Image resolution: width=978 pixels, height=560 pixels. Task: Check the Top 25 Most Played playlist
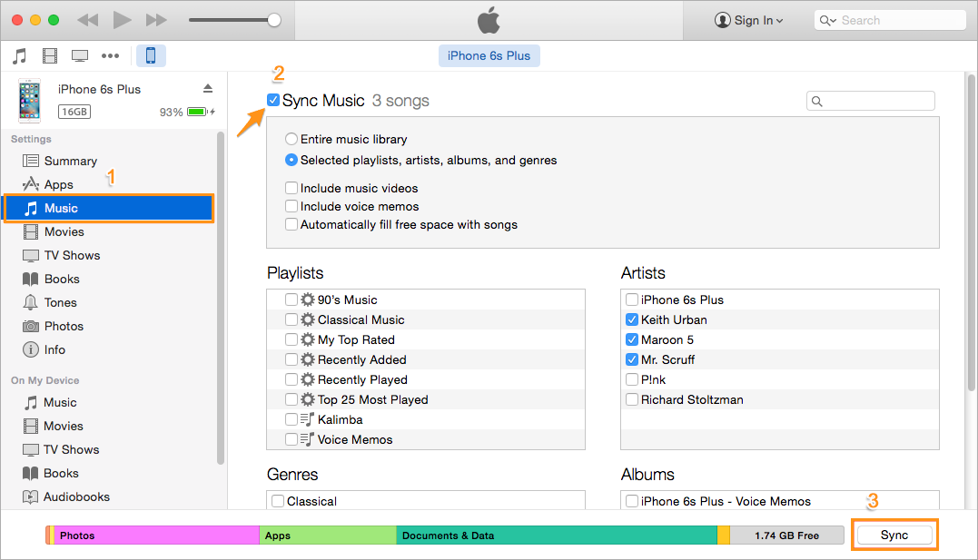[x=291, y=399]
